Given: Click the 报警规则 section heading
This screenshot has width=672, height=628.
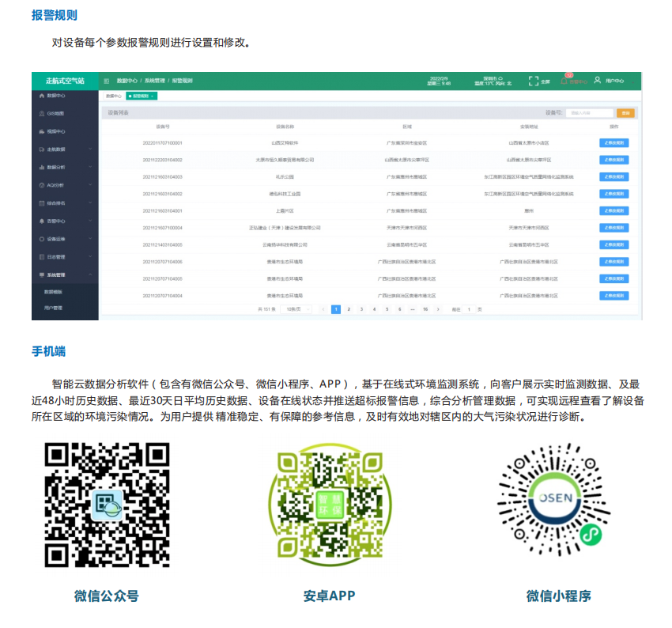Looking at the screenshot, I should coord(54,16).
